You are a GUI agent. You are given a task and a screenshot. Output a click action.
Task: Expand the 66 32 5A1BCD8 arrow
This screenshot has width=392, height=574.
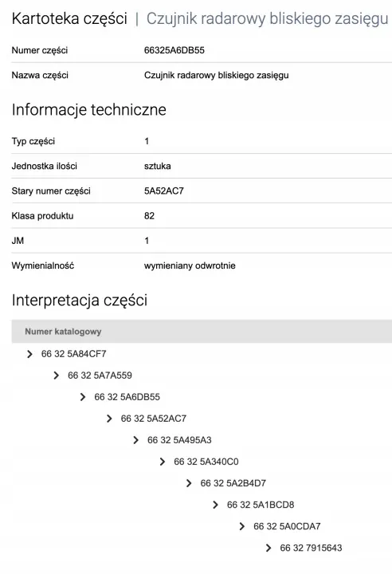pos(215,505)
